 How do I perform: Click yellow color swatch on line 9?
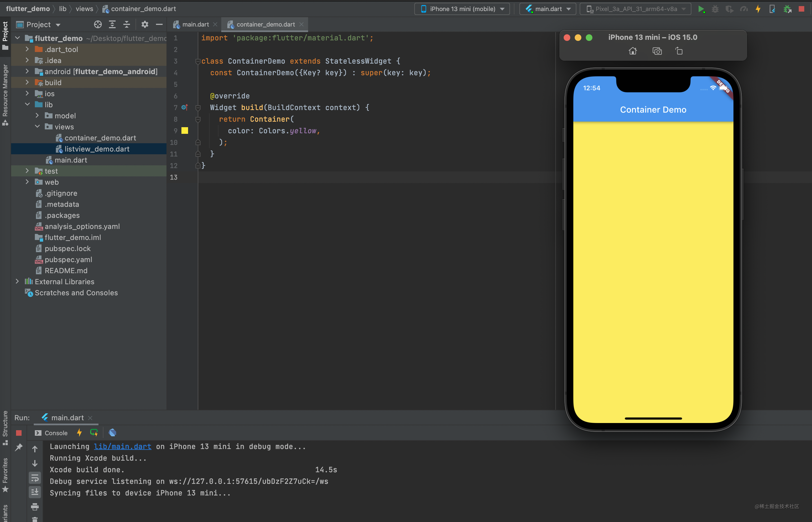185,130
